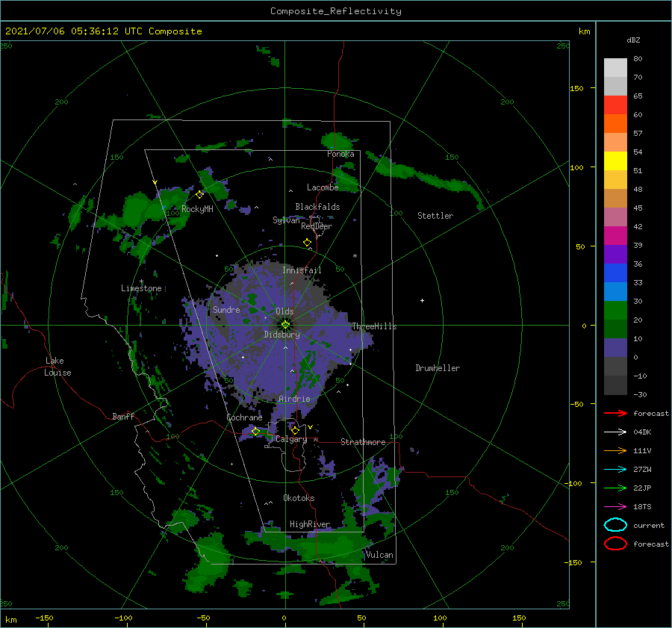This screenshot has height=628, width=672.
Task: Pick the bright yellow 54–51 dBZ swatch
Action: 615,161
